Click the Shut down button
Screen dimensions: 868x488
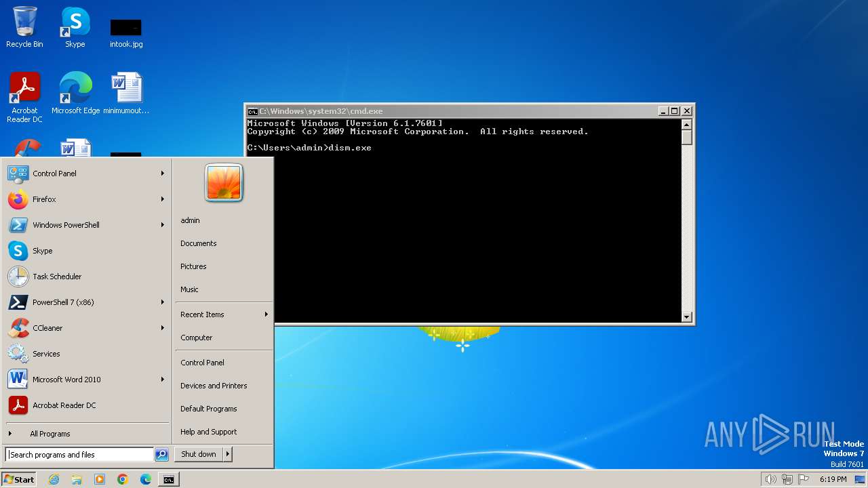(199, 454)
